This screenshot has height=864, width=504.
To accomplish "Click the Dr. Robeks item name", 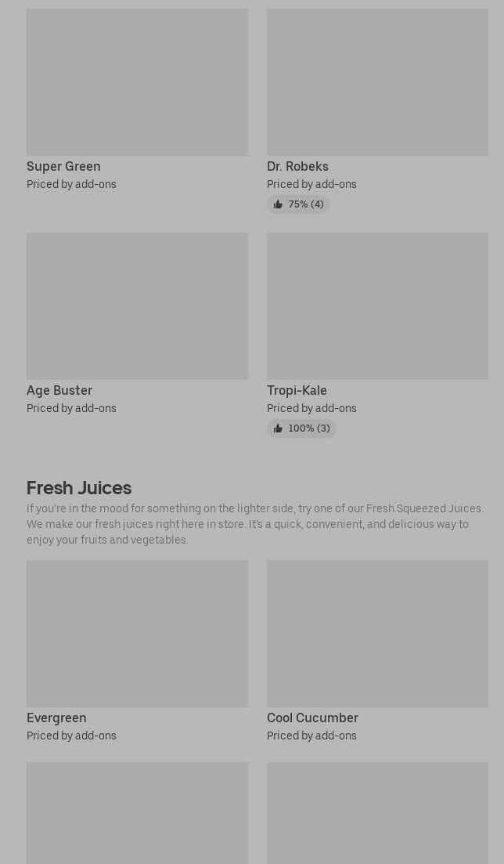I will point(297,166).
